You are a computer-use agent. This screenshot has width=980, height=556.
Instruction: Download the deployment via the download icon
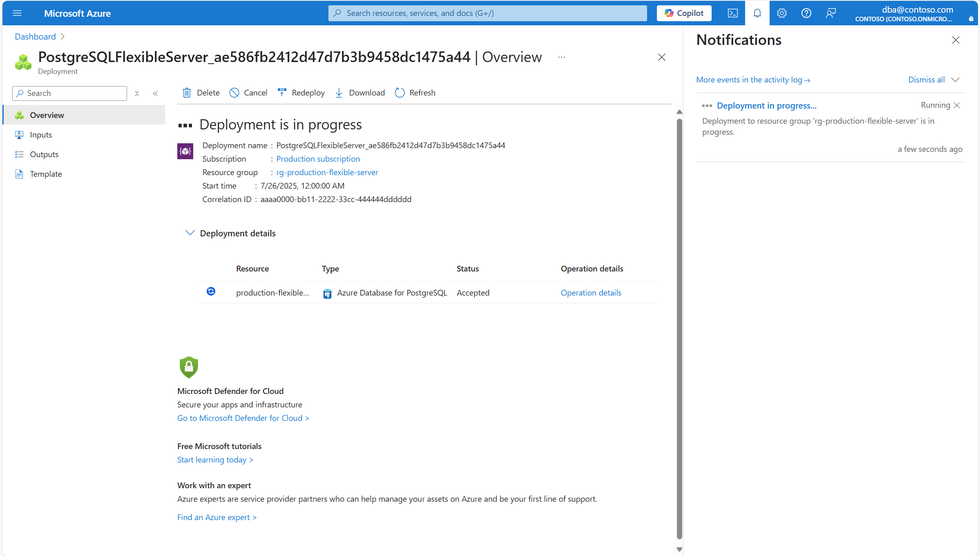coord(339,93)
